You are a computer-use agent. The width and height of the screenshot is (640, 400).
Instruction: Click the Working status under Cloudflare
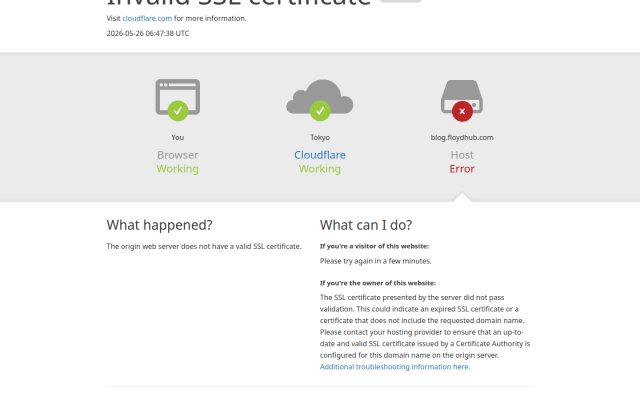pyautogui.click(x=320, y=169)
